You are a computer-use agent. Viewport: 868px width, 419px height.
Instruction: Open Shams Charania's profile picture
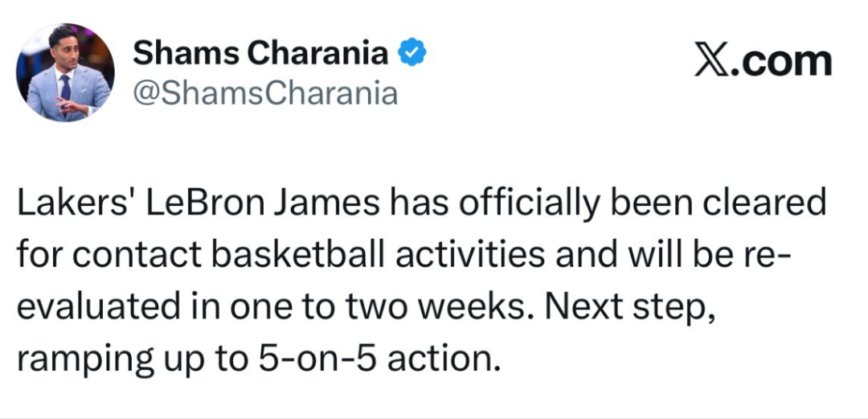tap(64, 72)
